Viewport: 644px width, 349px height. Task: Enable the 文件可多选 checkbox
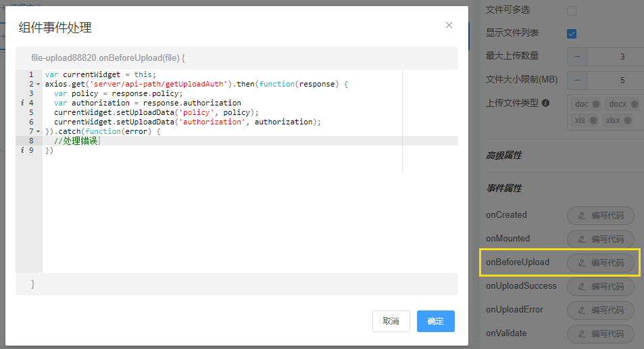tap(572, 10)
